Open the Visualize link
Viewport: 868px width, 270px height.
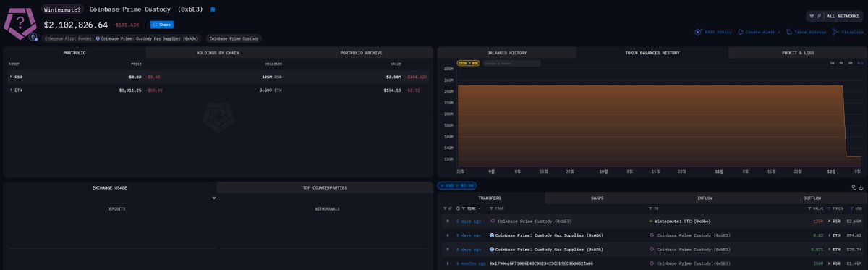point(853,32)
